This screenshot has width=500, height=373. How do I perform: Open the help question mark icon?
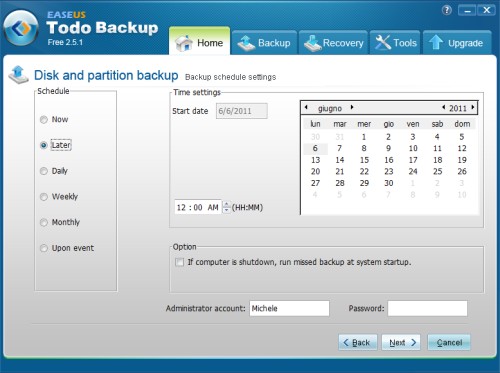click(x=447, y=10)
